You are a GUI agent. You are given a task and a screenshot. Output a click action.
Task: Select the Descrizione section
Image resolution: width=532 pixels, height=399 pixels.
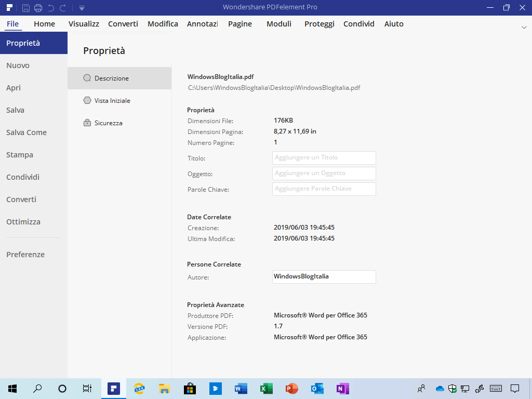pos(119,78)
